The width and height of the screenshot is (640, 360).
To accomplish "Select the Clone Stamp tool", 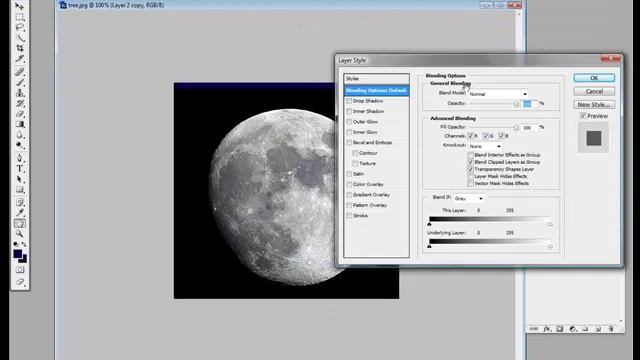I will point(20,93).
